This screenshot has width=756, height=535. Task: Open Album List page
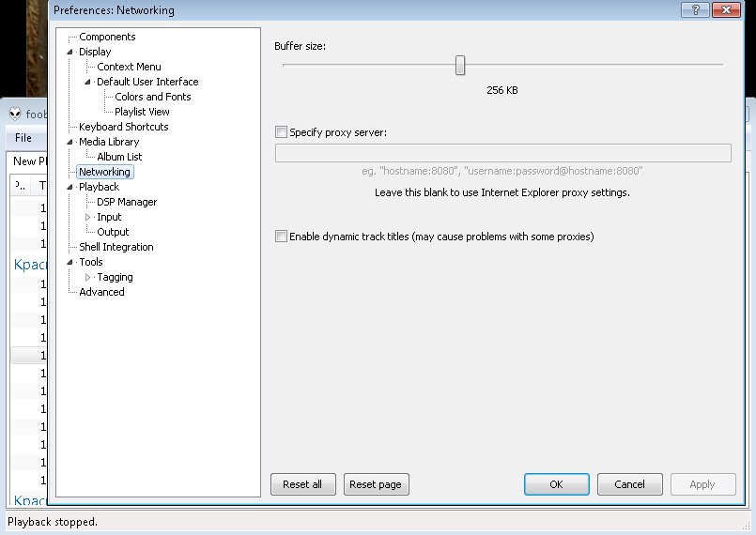[119, 157]
